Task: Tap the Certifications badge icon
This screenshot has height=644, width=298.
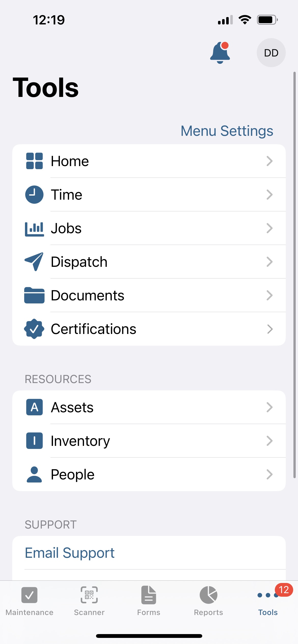Action: [34, 329]
